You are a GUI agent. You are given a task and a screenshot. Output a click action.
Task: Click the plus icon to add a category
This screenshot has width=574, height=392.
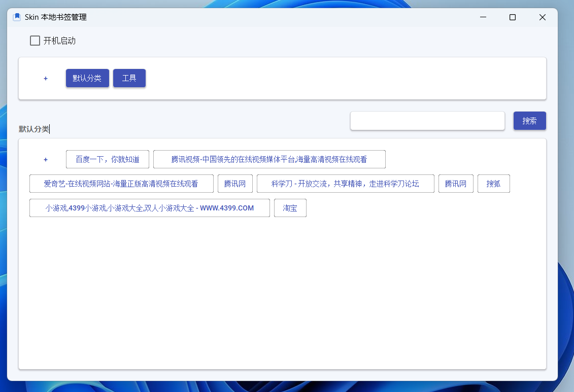point(45,79)
